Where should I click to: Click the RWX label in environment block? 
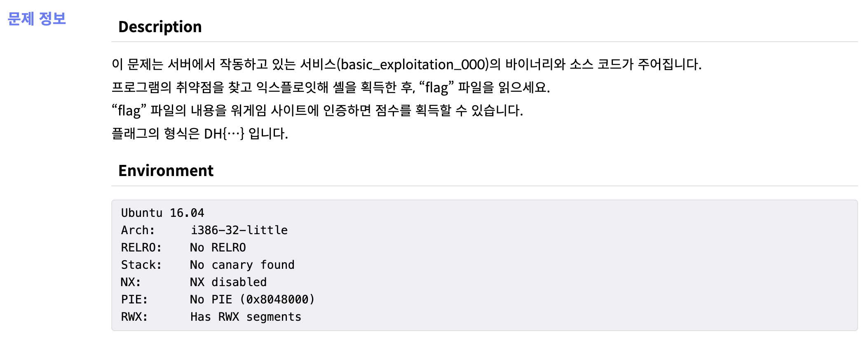(134, 317)
